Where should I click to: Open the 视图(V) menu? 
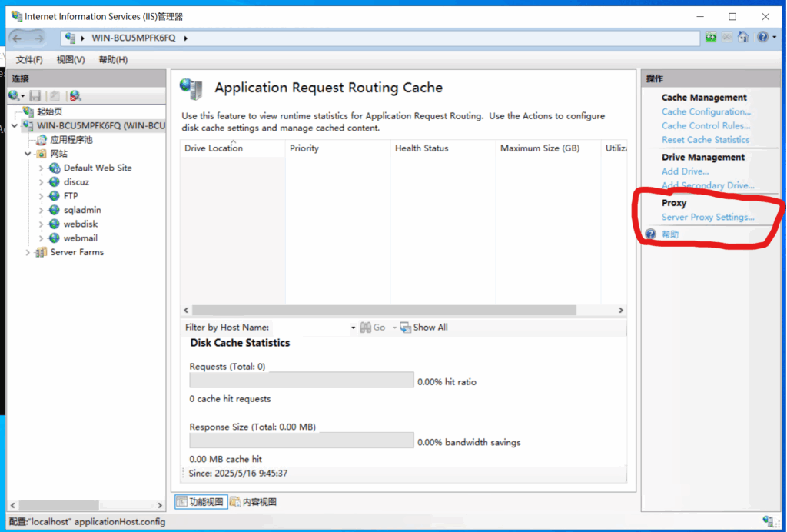pos(71,60)
